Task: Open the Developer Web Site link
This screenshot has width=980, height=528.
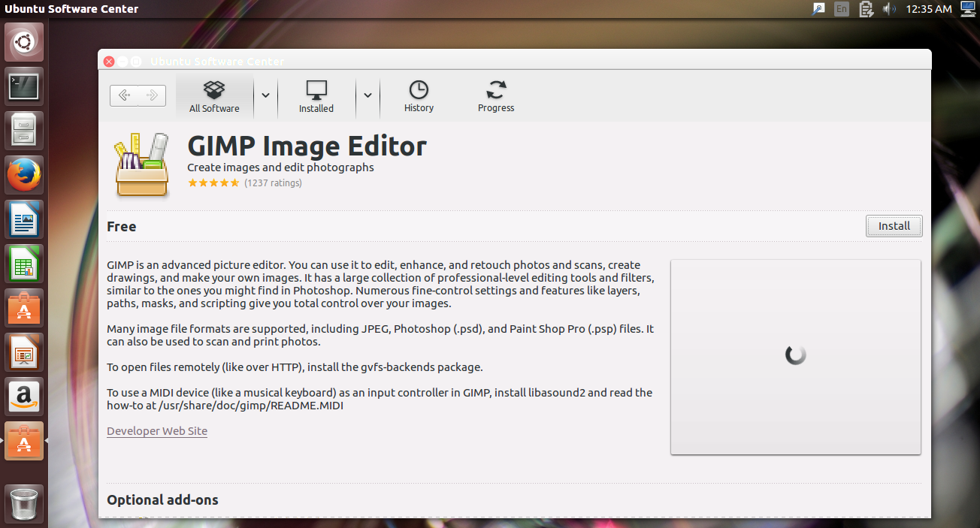Action: (157, 431)
